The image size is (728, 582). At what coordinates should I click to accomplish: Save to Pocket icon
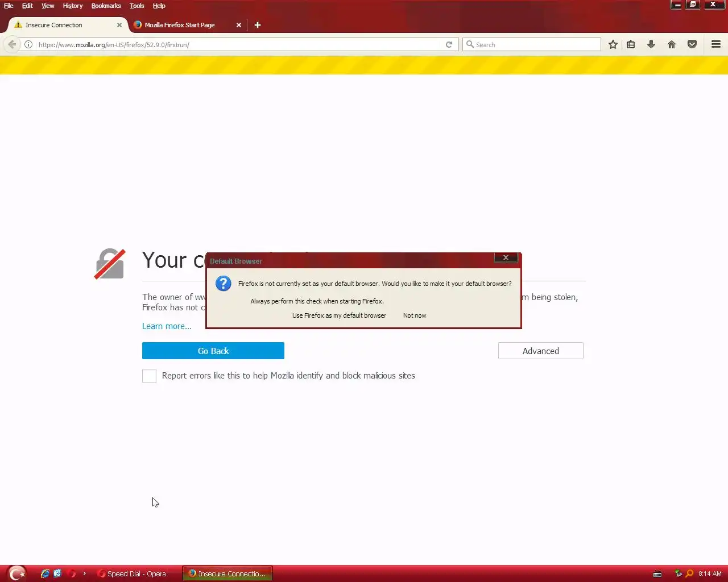click(x=692, y=44)
